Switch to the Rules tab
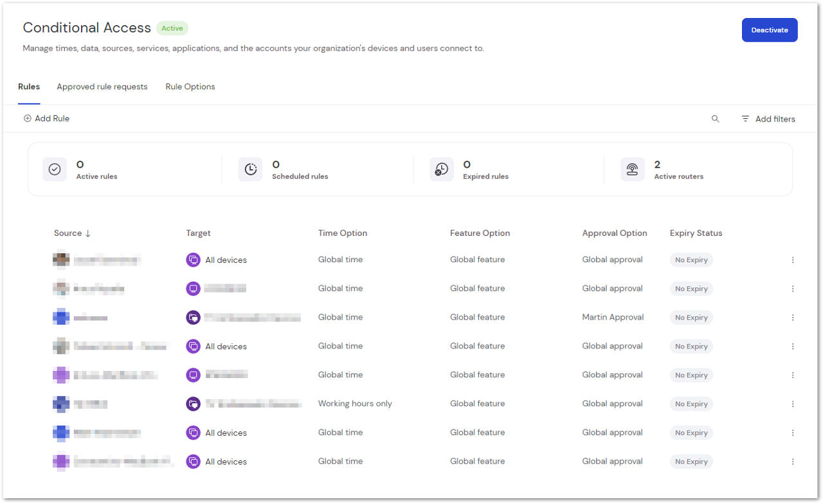This screenshot has width=823, height=504. [x=29, y=87]
